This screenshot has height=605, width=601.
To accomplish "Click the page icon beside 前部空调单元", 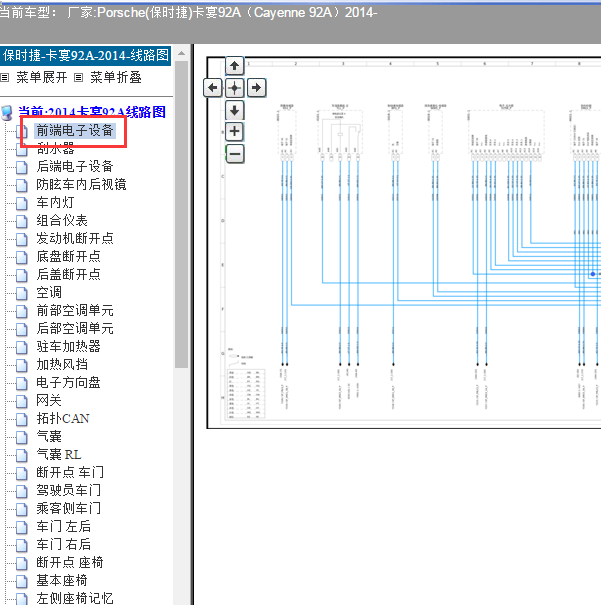I will [22, 311].
